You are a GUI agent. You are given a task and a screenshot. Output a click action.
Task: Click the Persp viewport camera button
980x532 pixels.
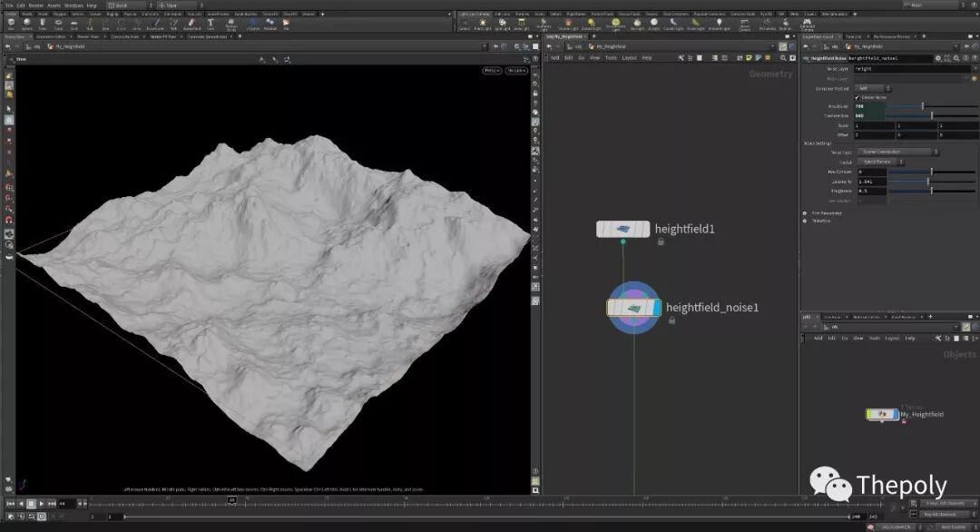(492, 70)
